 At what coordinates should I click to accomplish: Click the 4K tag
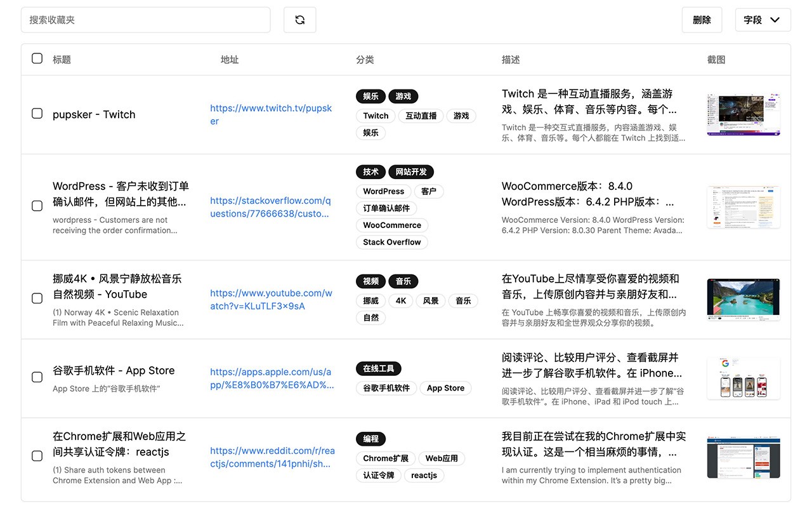[401, 301]
